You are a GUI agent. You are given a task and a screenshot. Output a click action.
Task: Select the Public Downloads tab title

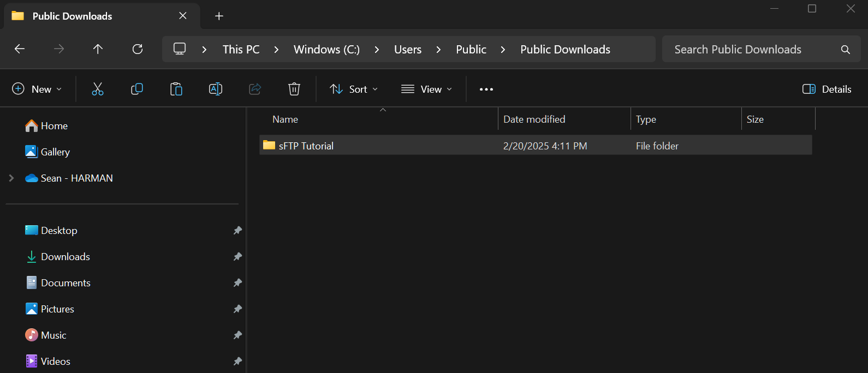tap(72, 16)
